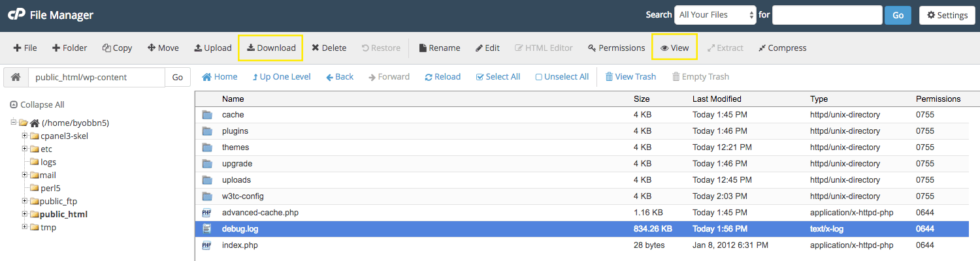Click Collapse All in folder tree

pyautogui.click(x=37, y=104)
